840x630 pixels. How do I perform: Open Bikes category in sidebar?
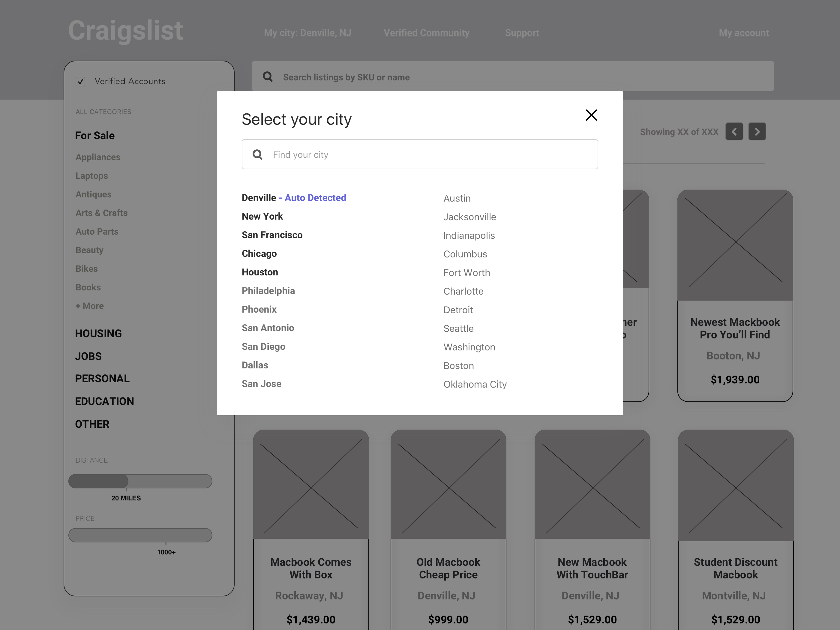coord(87,269)
